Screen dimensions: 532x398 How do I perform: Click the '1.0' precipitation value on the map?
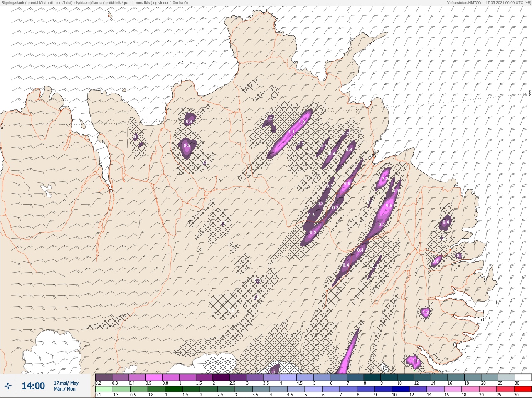302,122
